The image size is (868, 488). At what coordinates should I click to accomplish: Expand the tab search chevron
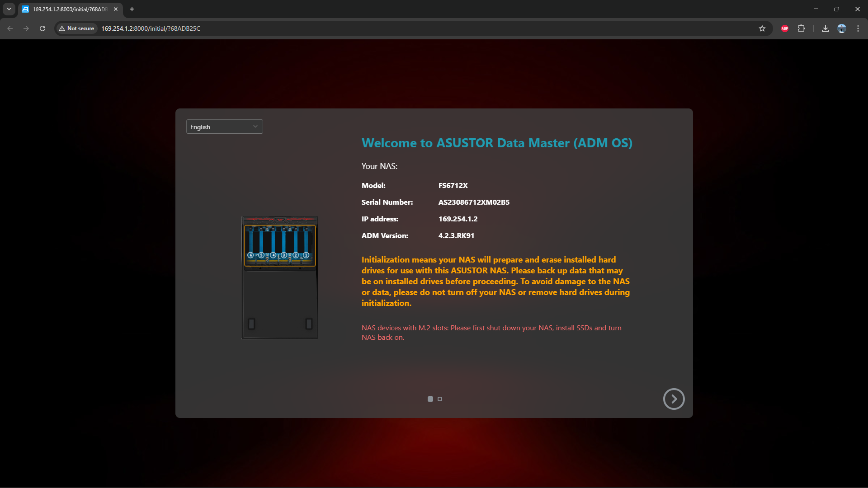pyautogui.click(x=9, y=9)
